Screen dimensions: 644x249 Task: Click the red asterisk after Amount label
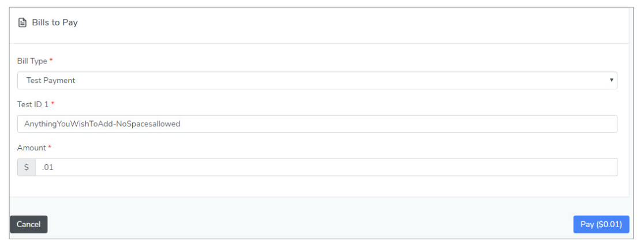tap(50, 148)
